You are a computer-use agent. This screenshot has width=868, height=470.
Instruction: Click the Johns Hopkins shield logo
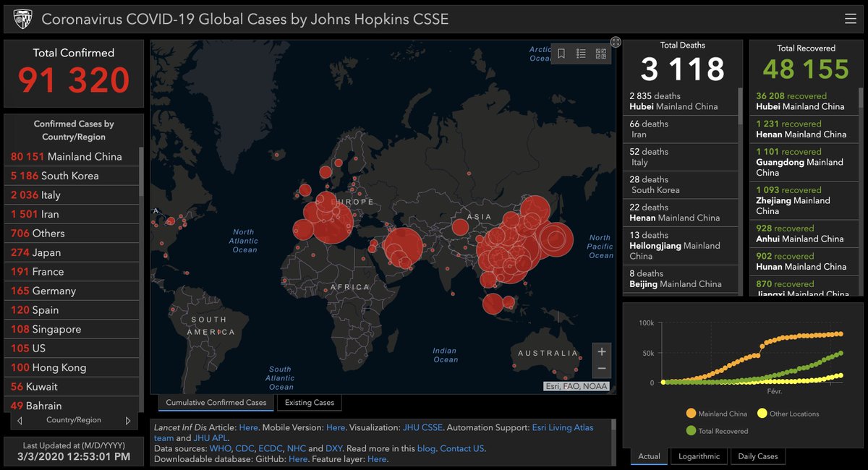coord(22,19)
